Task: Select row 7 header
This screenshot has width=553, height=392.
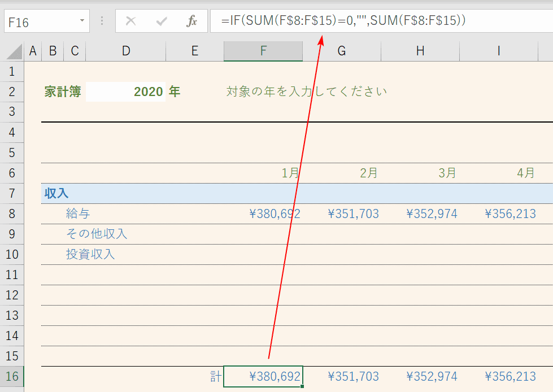Action: pos(12,194)
